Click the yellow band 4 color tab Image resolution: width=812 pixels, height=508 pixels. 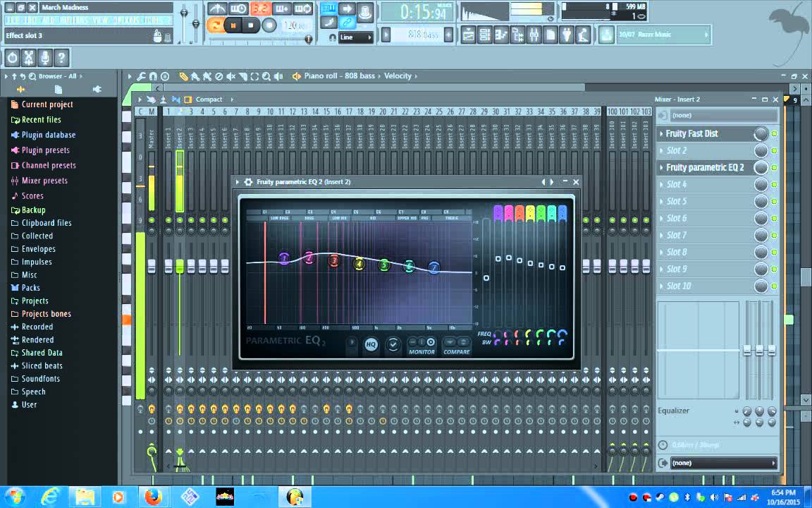(x=530, y=212)
